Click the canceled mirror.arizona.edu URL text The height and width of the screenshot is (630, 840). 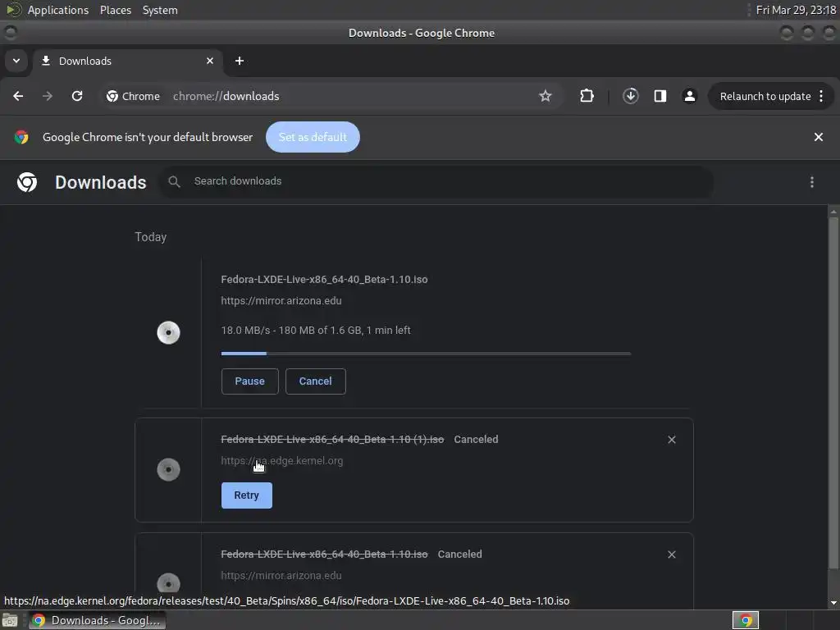point(281,576)
